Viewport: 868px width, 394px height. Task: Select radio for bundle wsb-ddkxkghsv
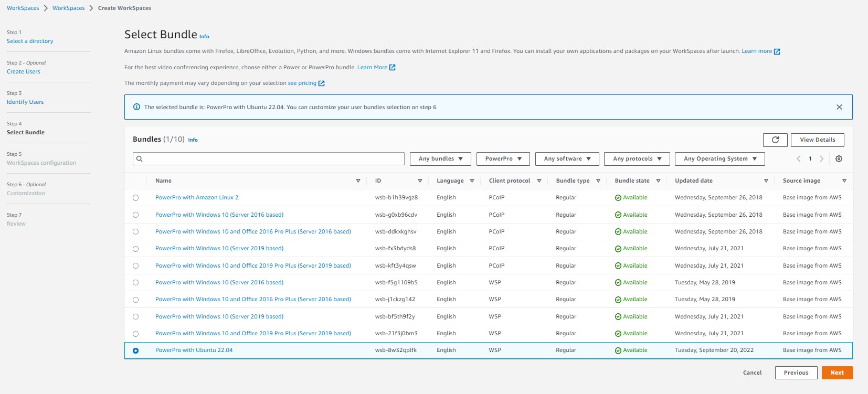click(135, 231)
